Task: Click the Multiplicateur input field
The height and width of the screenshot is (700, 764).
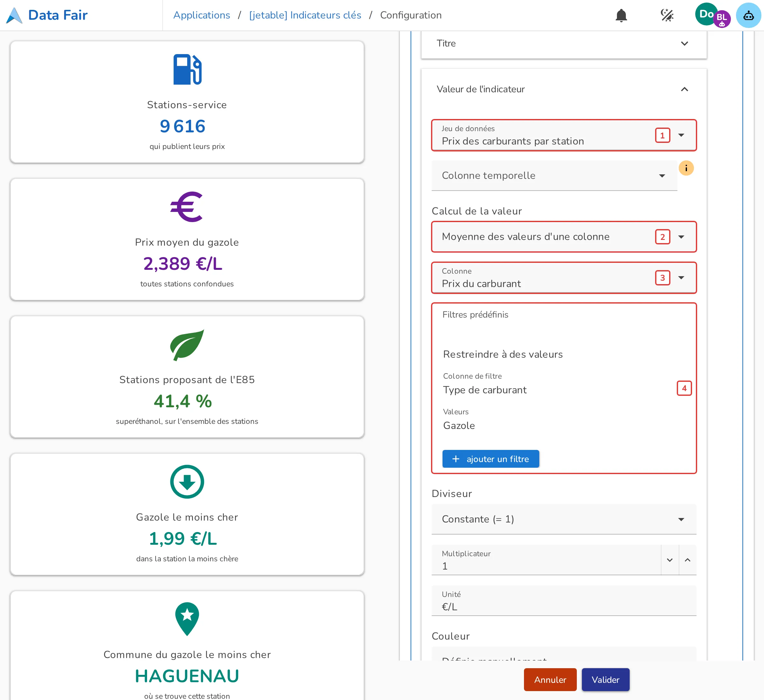Action: 546,560
